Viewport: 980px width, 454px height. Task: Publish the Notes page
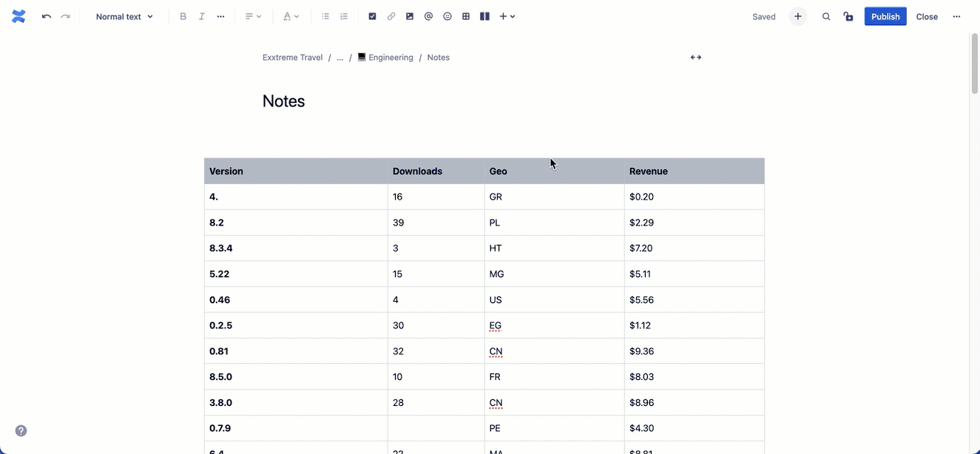885,16
